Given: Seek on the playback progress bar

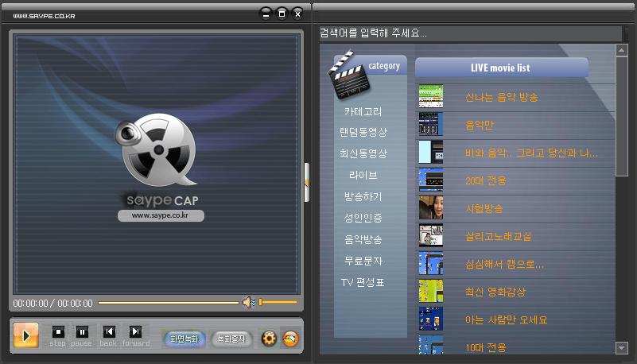Looking at the screenshot, I should tap(168, 302).
